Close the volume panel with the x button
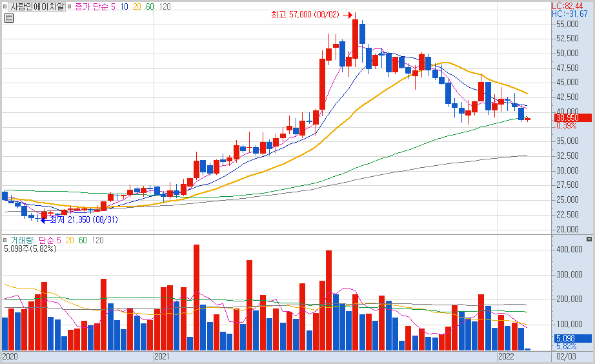The height and width of the screenshot is (364, 595). (589, 239)
